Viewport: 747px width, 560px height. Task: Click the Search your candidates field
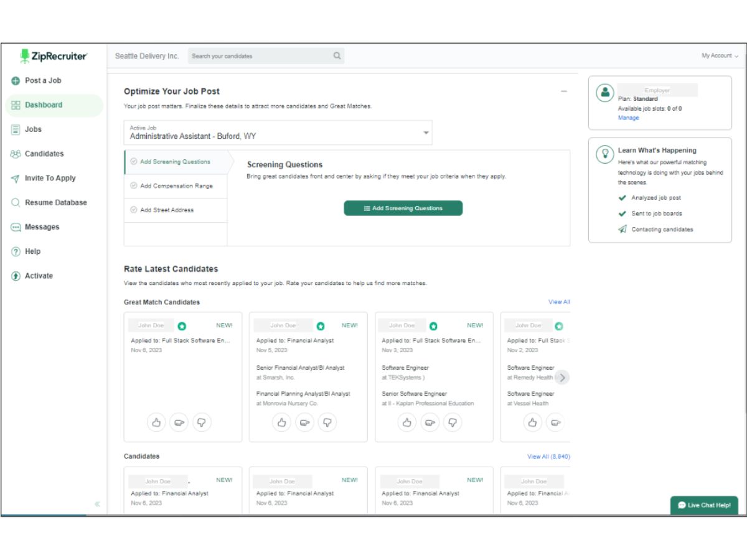(x=266, y=56)
